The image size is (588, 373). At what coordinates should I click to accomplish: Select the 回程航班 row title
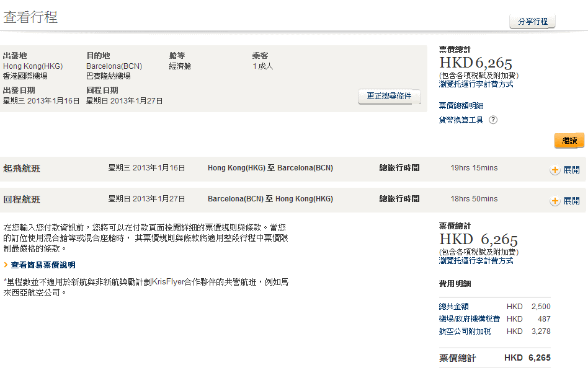(22, 200)
